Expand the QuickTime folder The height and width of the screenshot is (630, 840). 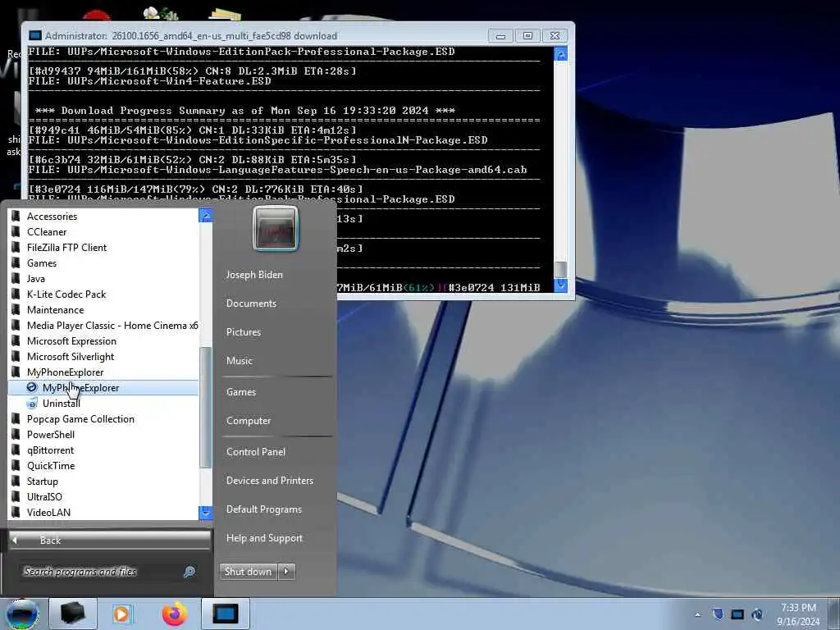(51, 466)
